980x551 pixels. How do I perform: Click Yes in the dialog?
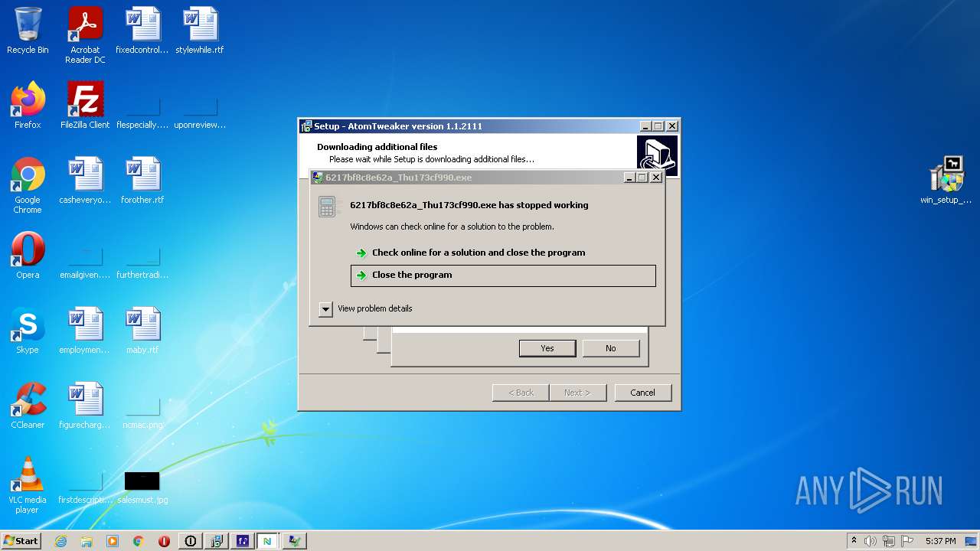547,348
